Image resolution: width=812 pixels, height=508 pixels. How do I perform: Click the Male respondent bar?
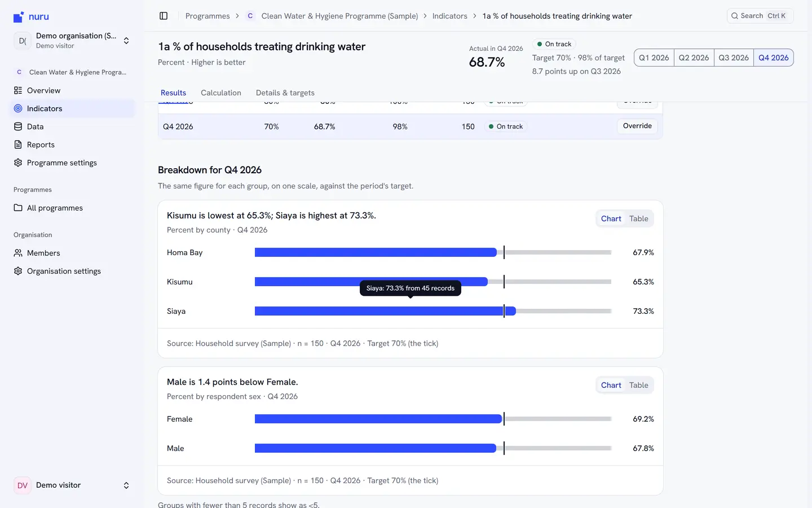tap(376, 448)
